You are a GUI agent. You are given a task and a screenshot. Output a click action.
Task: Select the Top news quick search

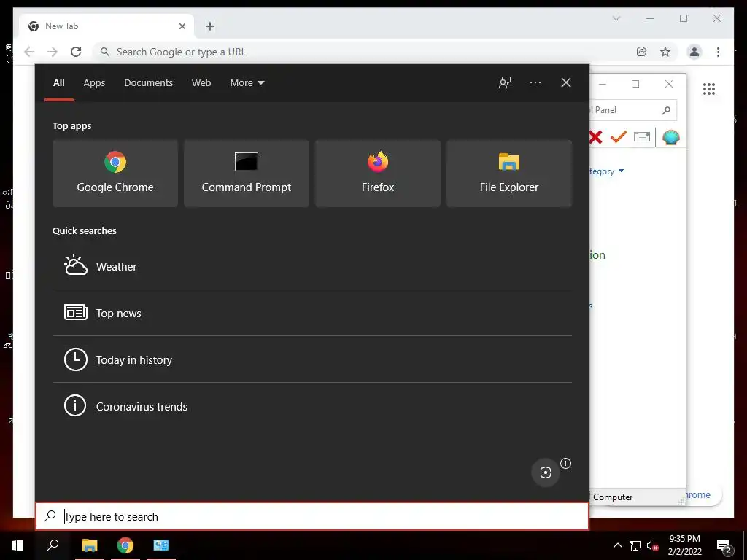(312, 313)
